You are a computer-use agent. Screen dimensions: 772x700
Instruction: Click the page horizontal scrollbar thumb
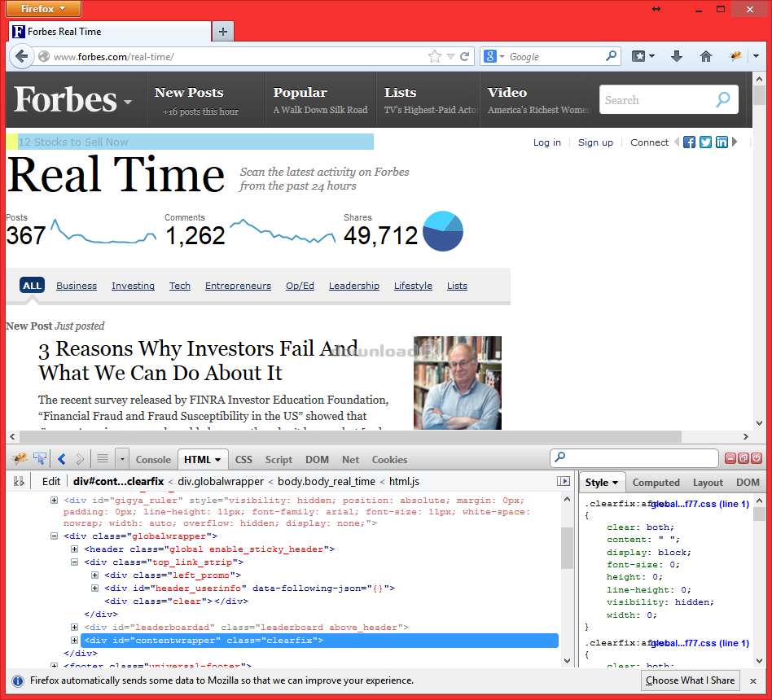click(x=350, y=436)
